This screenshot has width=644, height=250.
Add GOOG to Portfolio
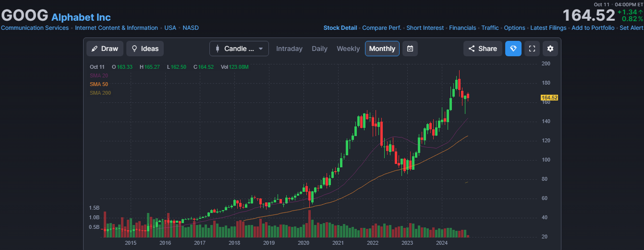pos(593,28)
